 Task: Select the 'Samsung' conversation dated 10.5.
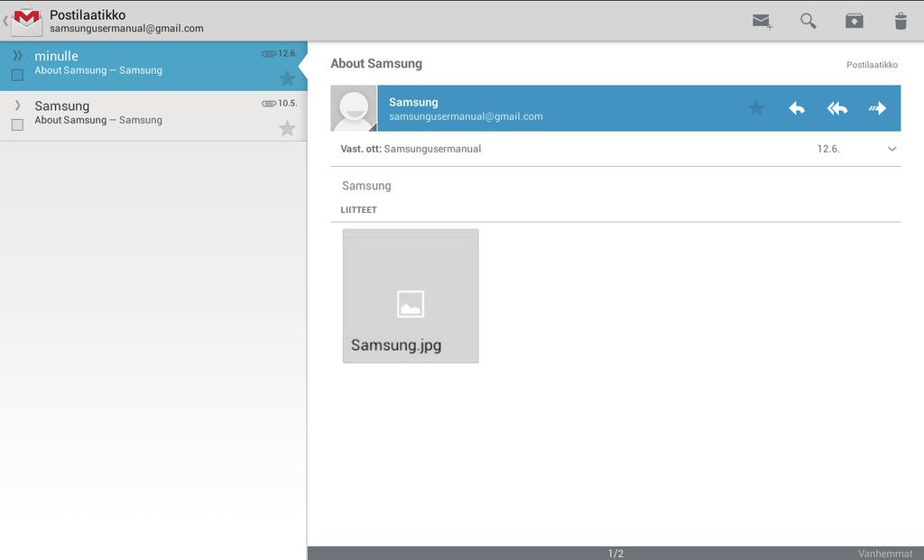(153, 116)
